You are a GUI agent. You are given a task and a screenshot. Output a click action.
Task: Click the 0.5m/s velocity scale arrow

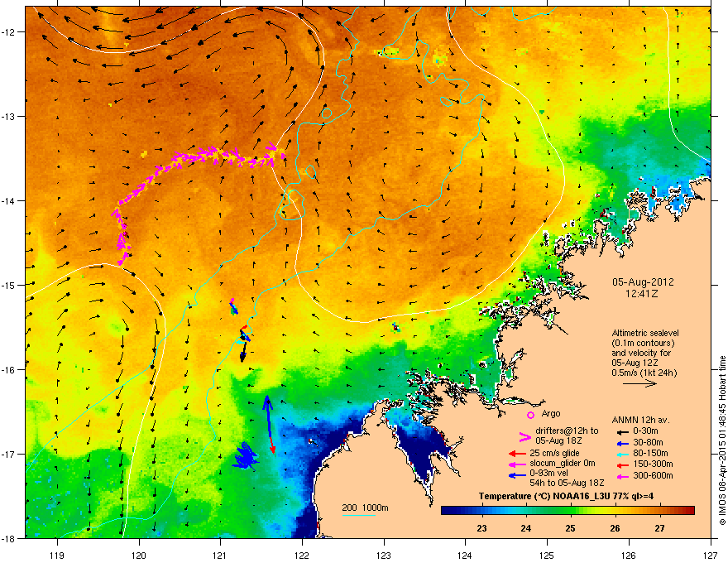(639, 383)
